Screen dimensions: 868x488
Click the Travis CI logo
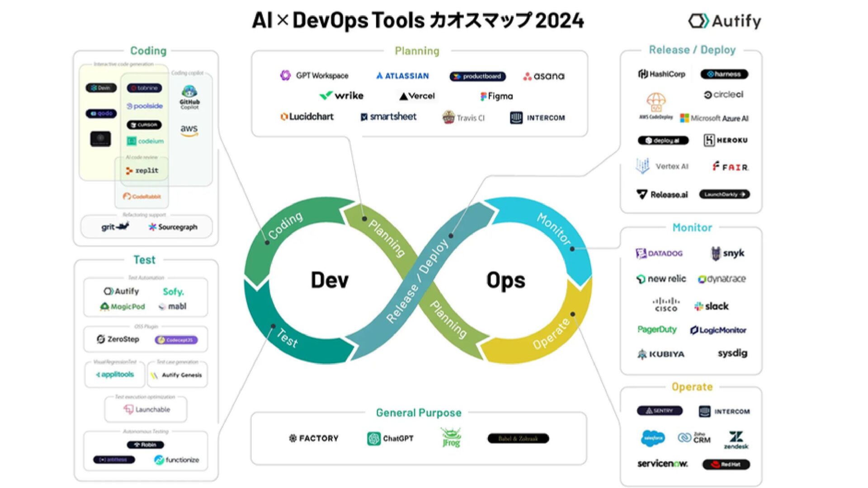click(x=463, y=117)
